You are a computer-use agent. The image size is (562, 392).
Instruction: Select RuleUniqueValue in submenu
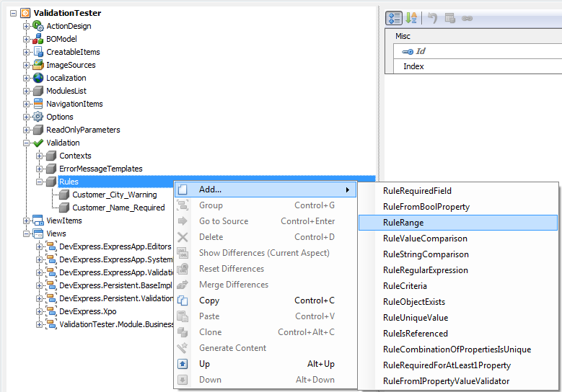pos(458,318)
